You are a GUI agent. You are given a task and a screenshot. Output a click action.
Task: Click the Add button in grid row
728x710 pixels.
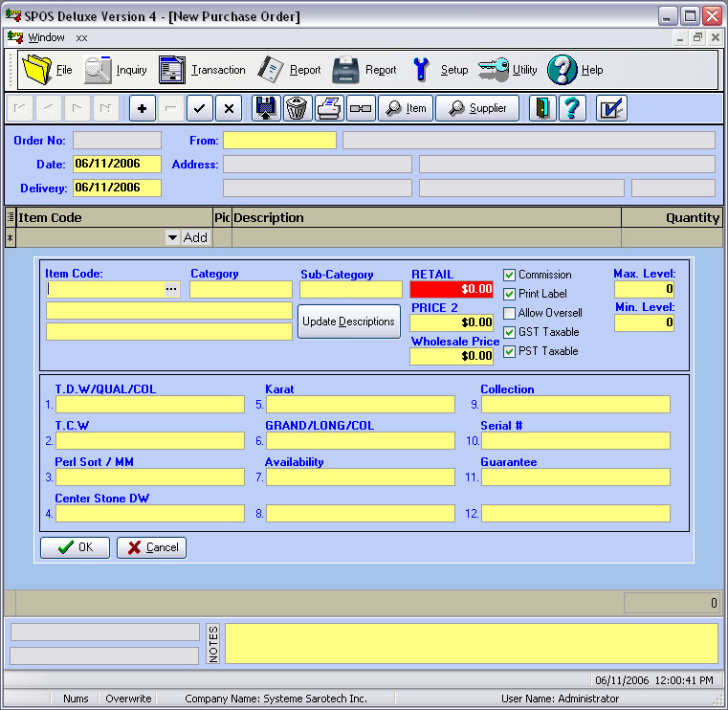[195, 237]
